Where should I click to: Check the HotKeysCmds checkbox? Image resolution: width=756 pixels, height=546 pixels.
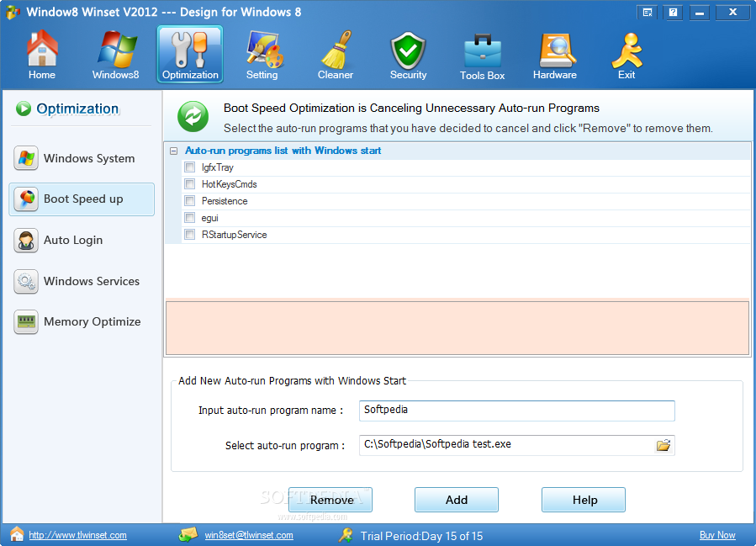[189, 184]
